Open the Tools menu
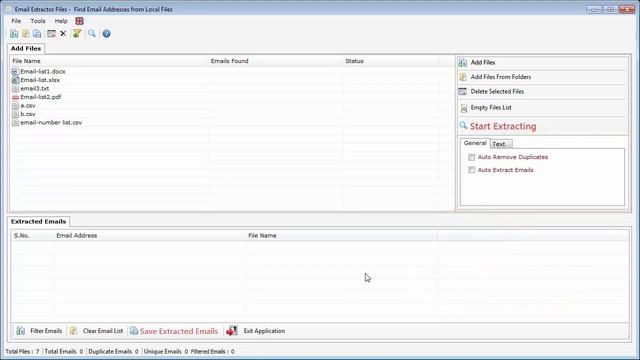 tap(38, 21)
